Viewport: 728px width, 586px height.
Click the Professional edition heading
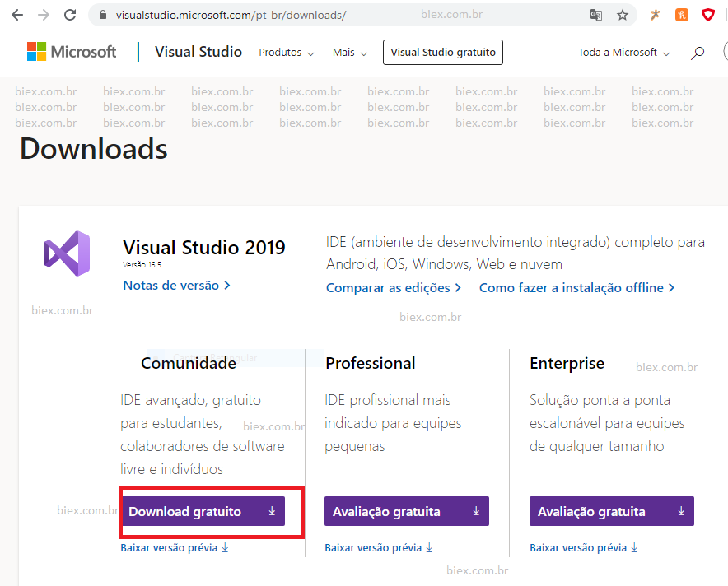[371, 363]
